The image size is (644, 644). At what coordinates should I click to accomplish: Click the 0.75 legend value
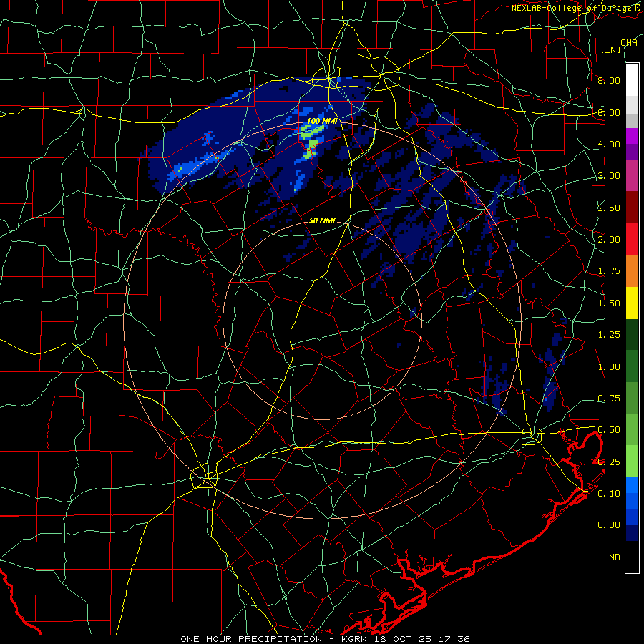point(609,399)
